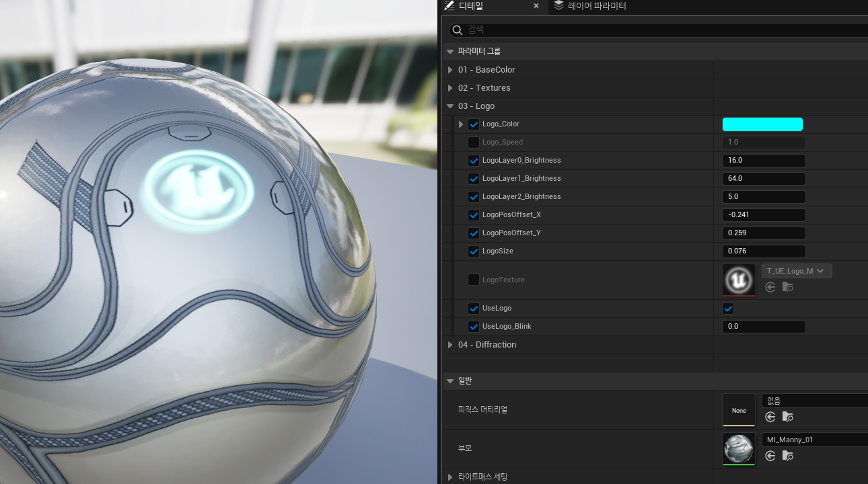Click the search magnifier icon
The image size is (868, 484).
point(458,30)
